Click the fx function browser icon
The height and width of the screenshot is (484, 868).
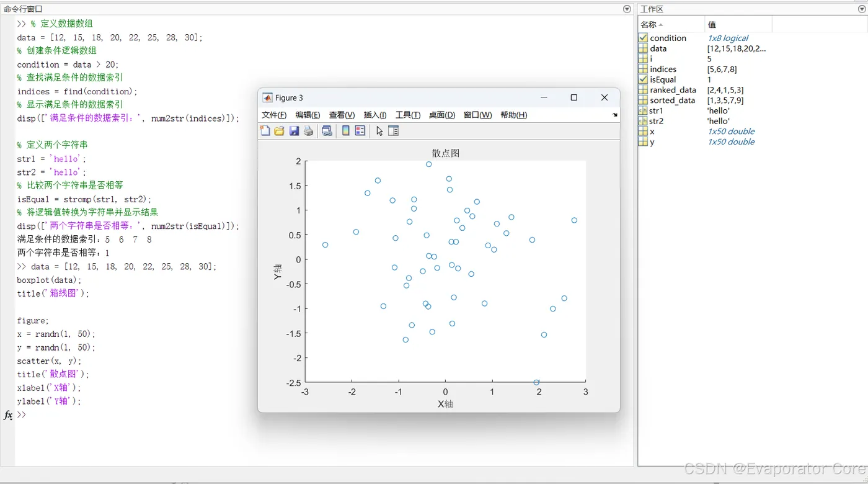pos(8,415)
